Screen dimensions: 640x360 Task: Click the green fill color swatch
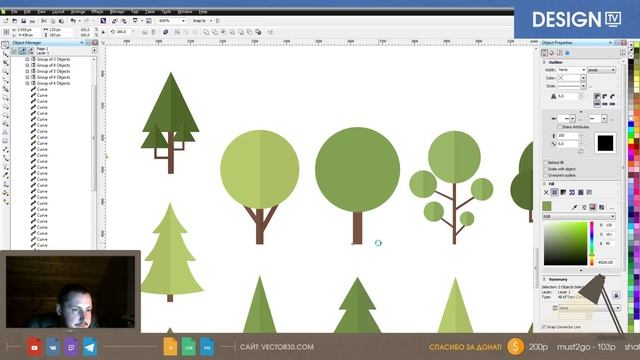click(547, 207)
